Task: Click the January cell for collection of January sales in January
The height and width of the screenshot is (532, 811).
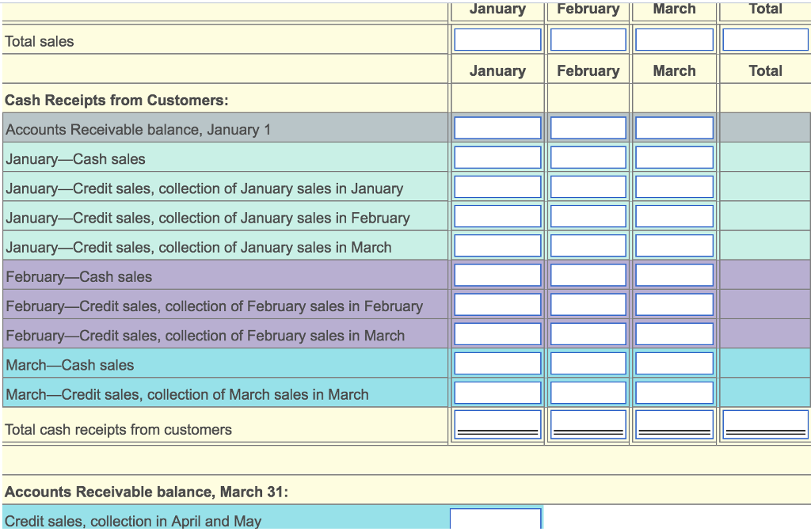Action: (x=497, y=186)
